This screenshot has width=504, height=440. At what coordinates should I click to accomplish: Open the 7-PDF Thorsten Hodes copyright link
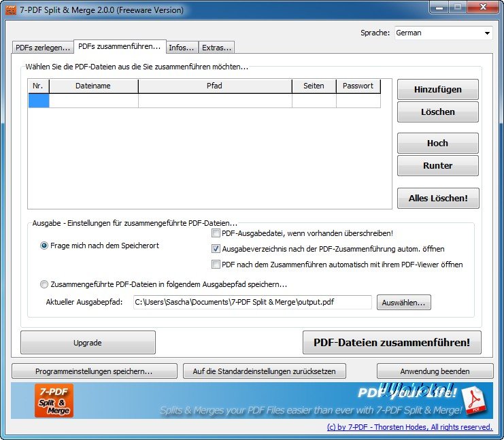point(409,427)
